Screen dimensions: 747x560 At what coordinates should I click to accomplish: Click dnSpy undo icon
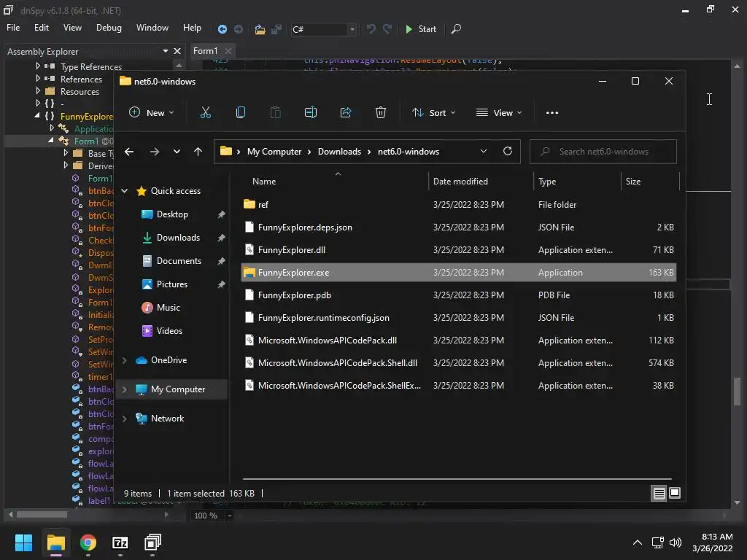[x=371, y=29]
